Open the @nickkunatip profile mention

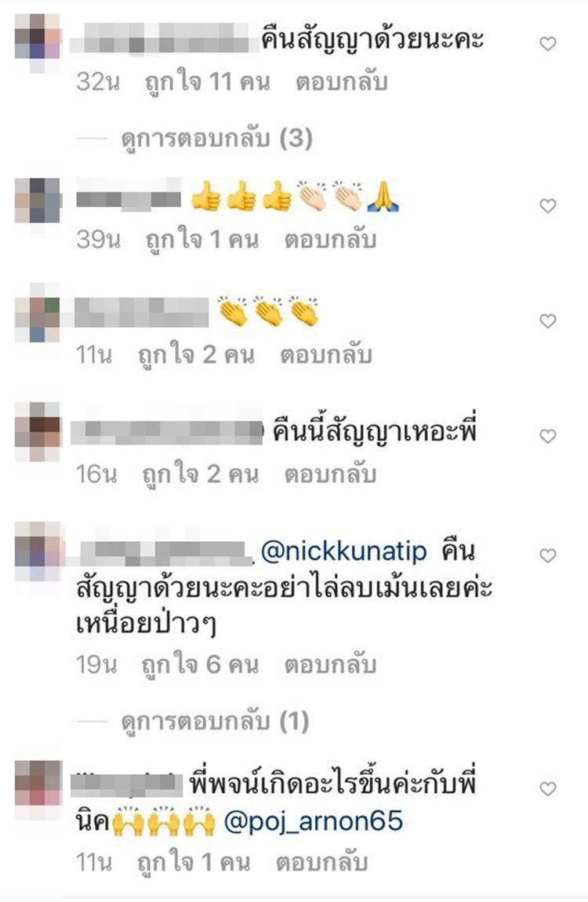[x=343, y=551]
